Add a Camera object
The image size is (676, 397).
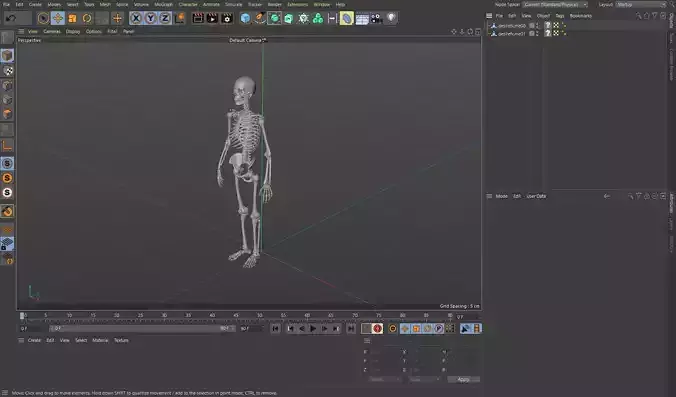tap(376, 18)
